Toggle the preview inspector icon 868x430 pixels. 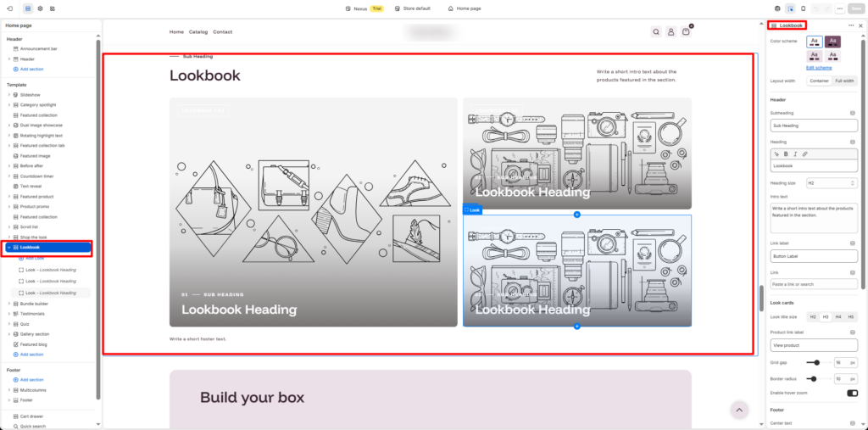(x=791, y=8)
